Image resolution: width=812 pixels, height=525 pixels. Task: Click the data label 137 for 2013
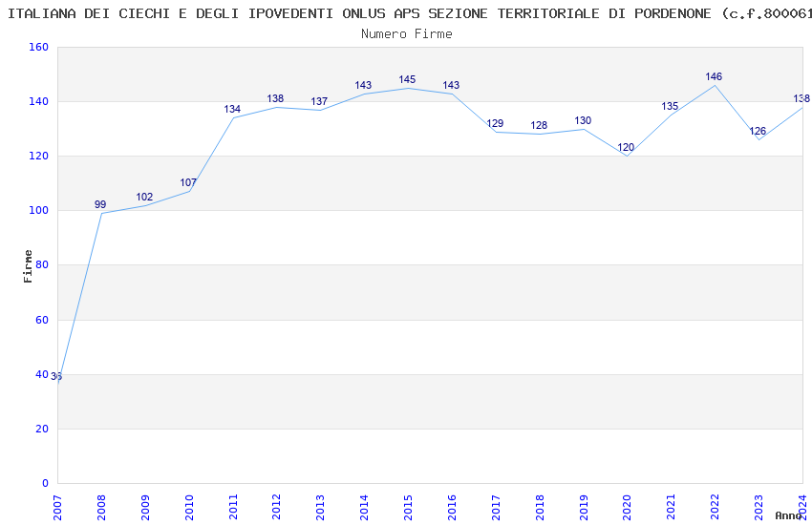coord(319,101)
